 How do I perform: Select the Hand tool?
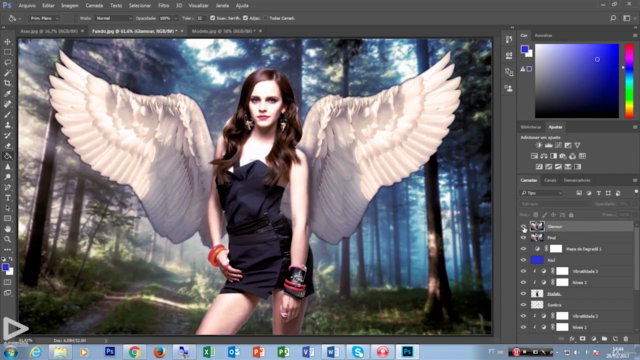pos(8,229)
